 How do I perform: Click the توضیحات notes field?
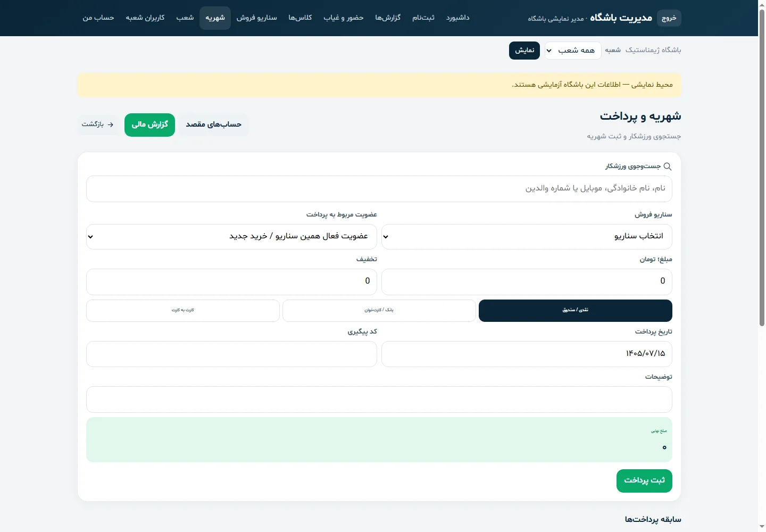(x=379, y=400)
